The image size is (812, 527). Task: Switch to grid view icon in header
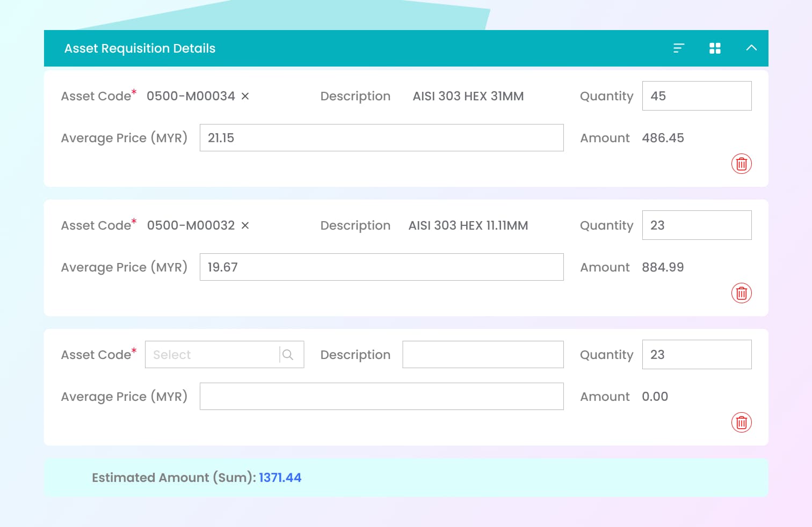[715, 48]
